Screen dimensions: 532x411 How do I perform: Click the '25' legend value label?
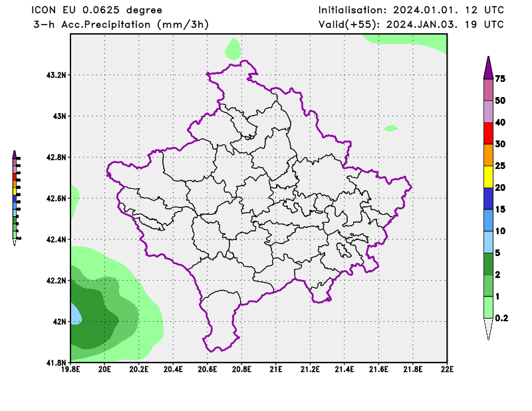(x=500, y=166)
